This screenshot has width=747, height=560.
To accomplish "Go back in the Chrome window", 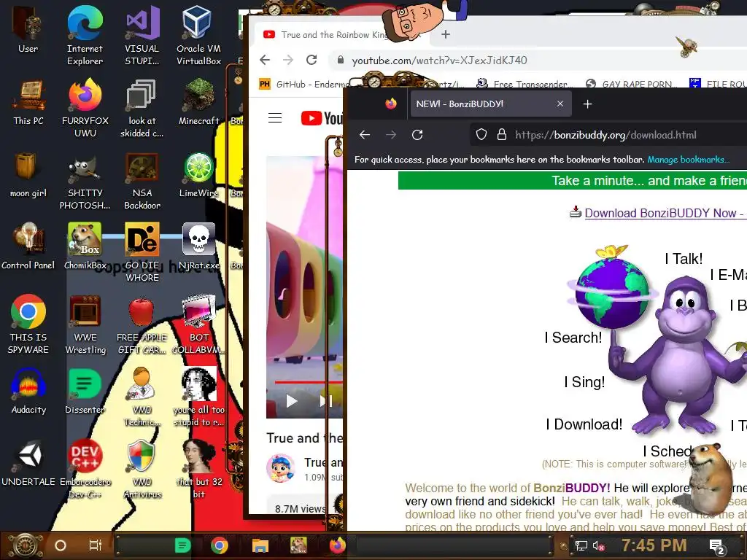I will pyautogui.click(x=265, y=60).
